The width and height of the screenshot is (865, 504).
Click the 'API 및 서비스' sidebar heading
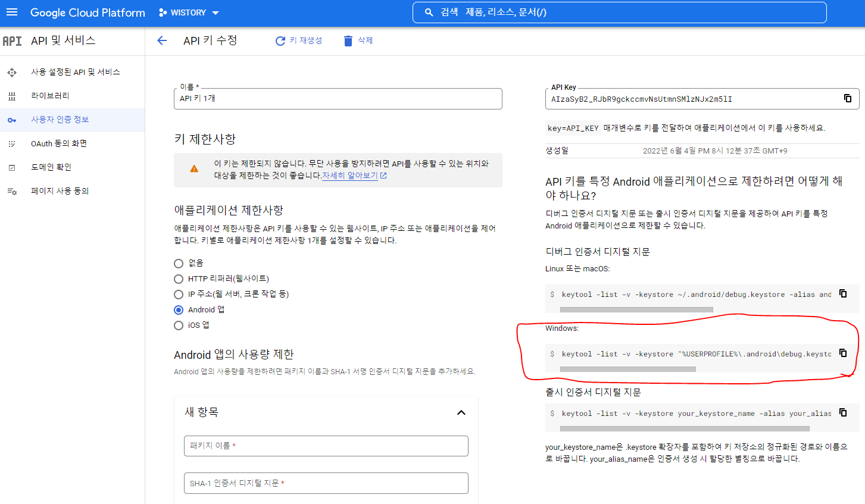pos(63,40)
